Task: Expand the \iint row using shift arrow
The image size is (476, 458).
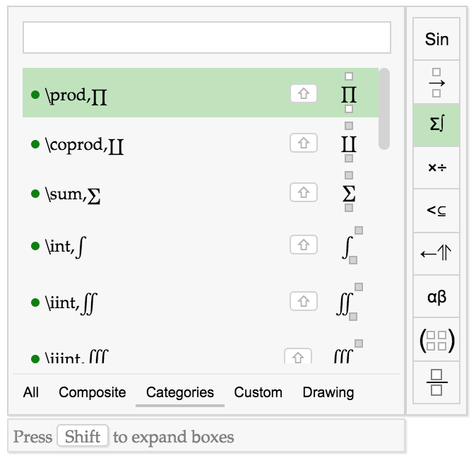Action: tap(304, 301)
